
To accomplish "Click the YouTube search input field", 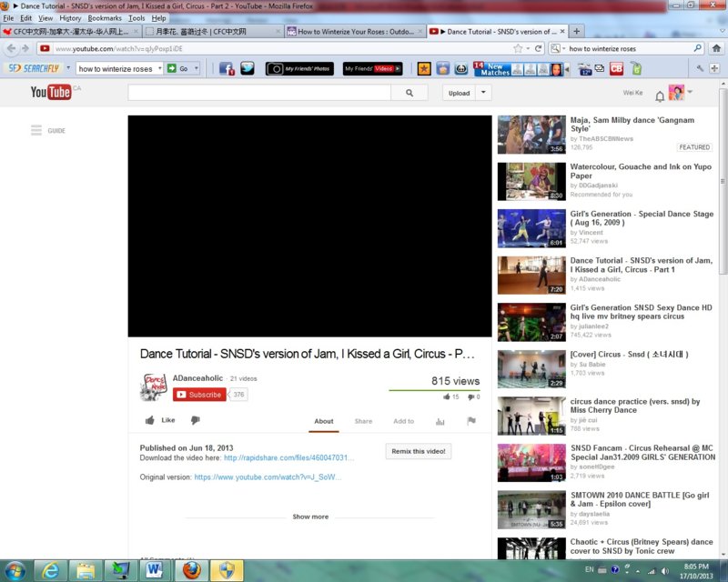I will pyautogui.click(x=259, y=93).
